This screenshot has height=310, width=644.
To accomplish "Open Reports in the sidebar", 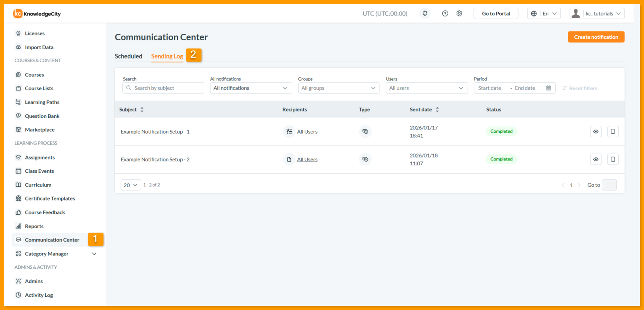I will tap(34, 226).
